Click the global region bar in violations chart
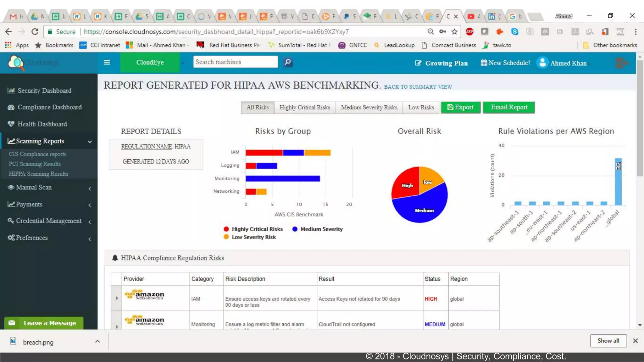 pos(618,182)
